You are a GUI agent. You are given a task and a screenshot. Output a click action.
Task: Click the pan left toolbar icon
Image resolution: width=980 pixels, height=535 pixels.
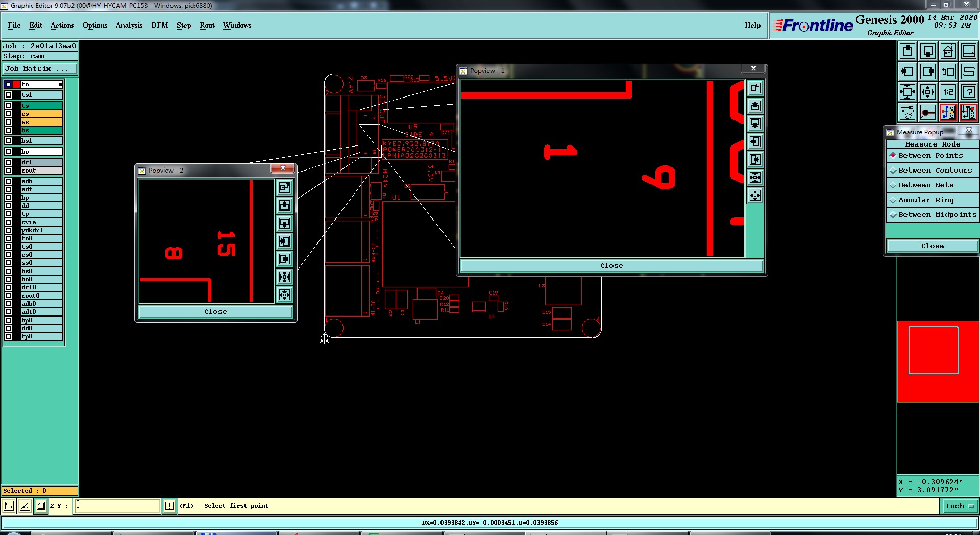click(908, 71)
